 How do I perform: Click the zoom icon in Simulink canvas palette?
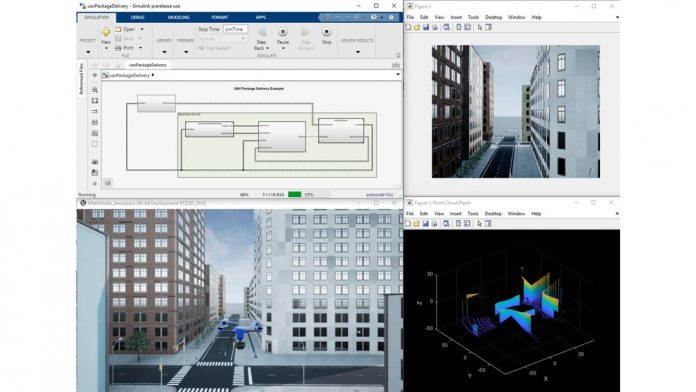95,90
